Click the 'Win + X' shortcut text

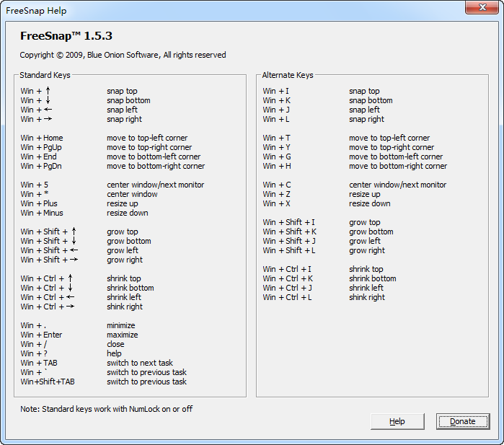[x=276, y=203]
